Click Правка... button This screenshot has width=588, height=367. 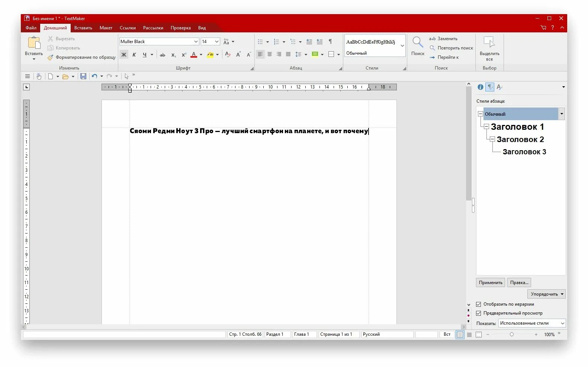coord(519,283)
